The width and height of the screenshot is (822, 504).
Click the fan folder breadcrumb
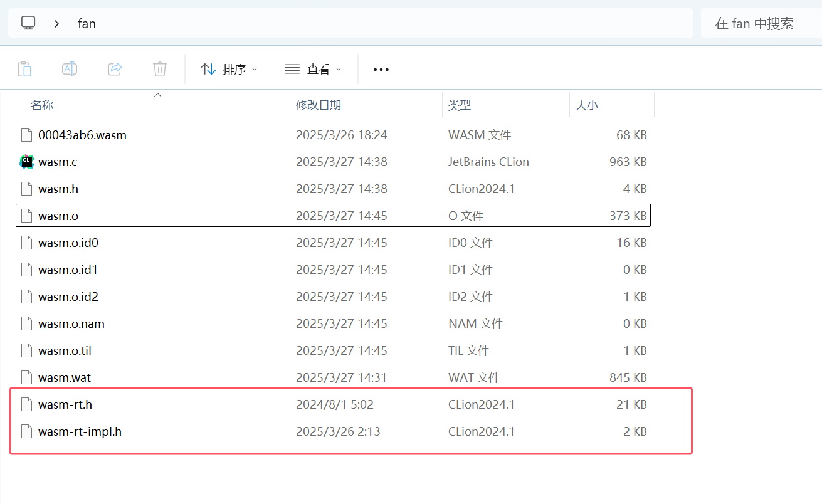[87, 24]
